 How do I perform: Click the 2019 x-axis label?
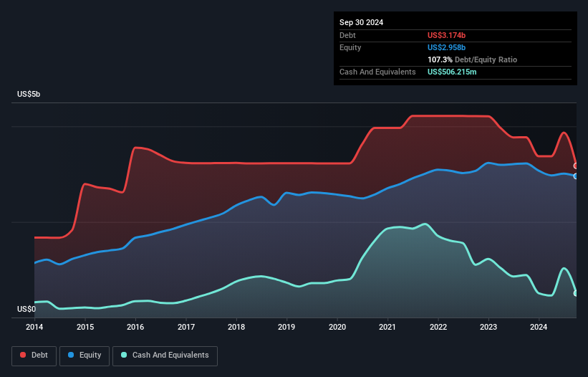coord(286,327)
